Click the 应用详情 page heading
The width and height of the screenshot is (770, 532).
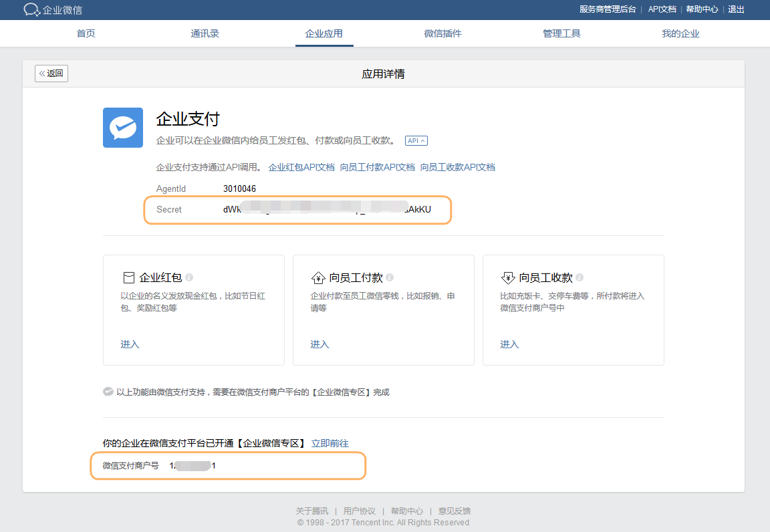(x=384, y=74)
